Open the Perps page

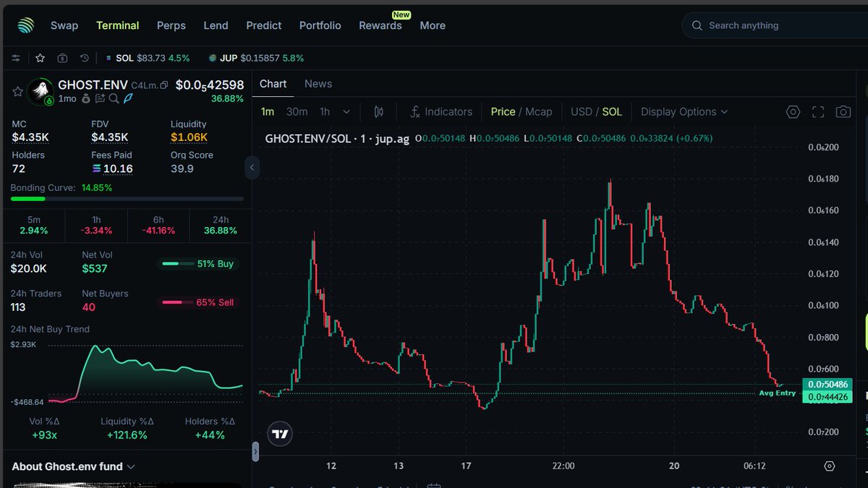[171, 25]
